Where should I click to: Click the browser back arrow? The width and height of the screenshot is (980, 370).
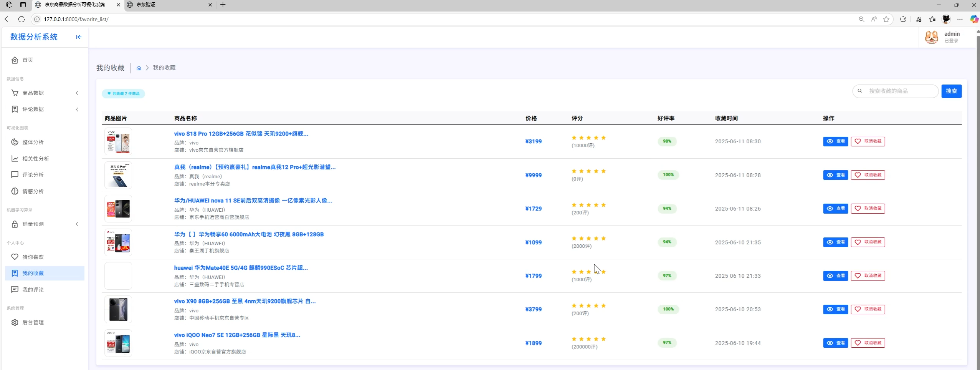click(8, 19)
